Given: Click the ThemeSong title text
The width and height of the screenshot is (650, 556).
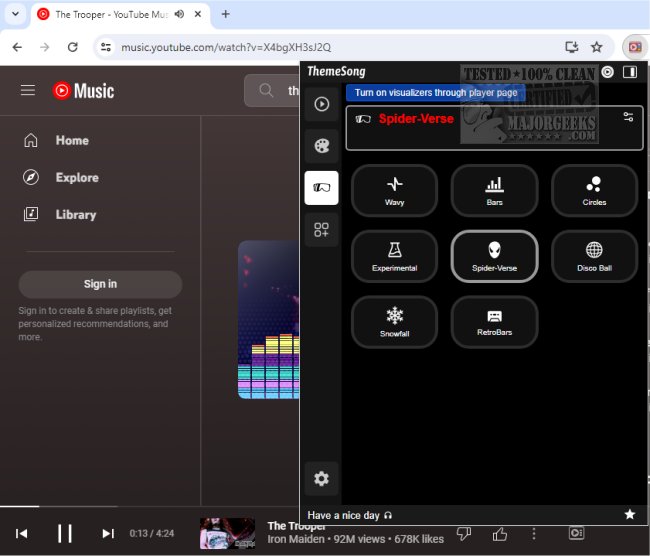Looking at the screenshot, I should 336,71.
